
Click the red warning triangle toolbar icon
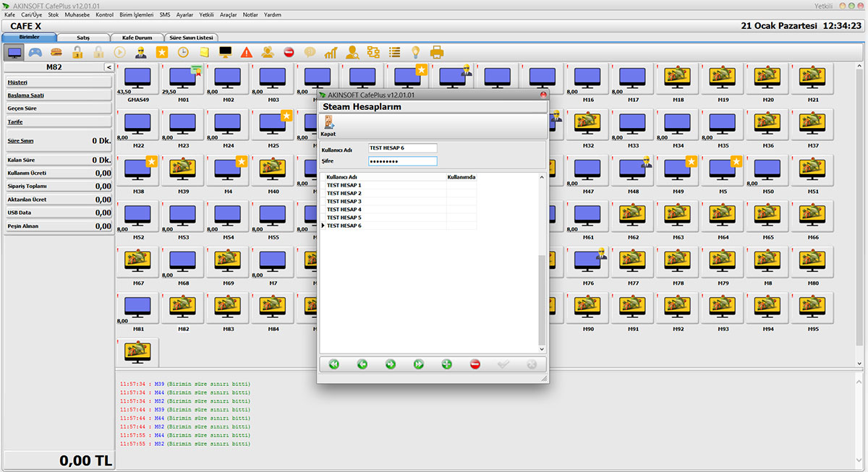[x=247, y=52]
